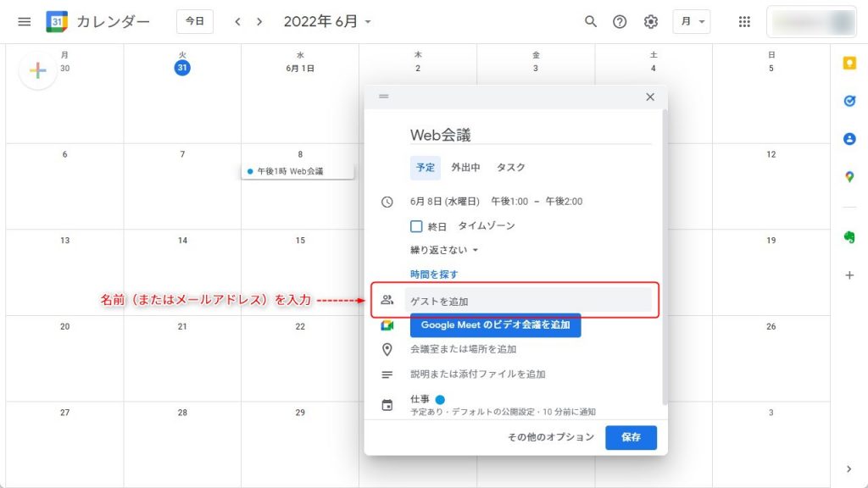Click the clock icon beside date
The width and height of the screenshot is (868, 488).
tap(387, 202)
